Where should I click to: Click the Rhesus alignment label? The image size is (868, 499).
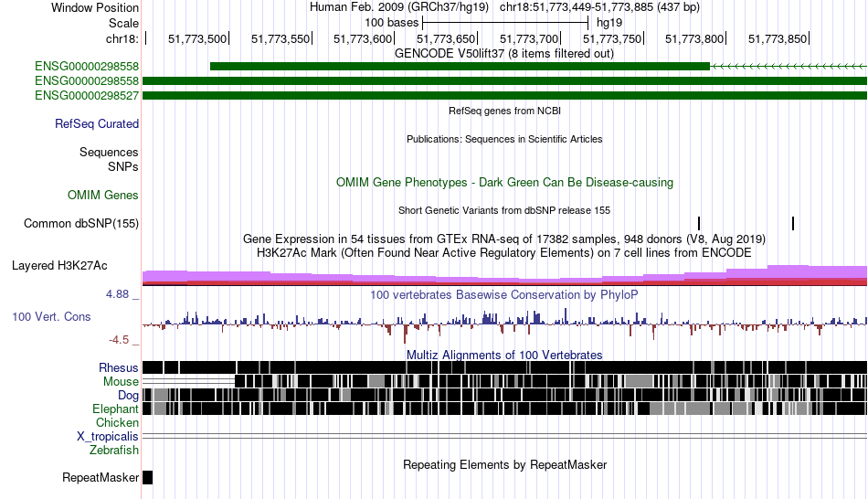pyautogui.click(x=118, y=367)
